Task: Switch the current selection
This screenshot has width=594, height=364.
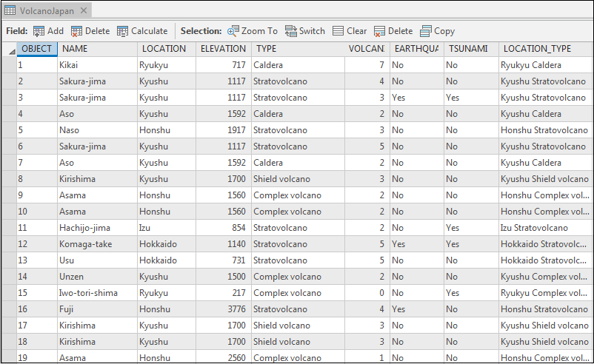Action: point(305,31)
